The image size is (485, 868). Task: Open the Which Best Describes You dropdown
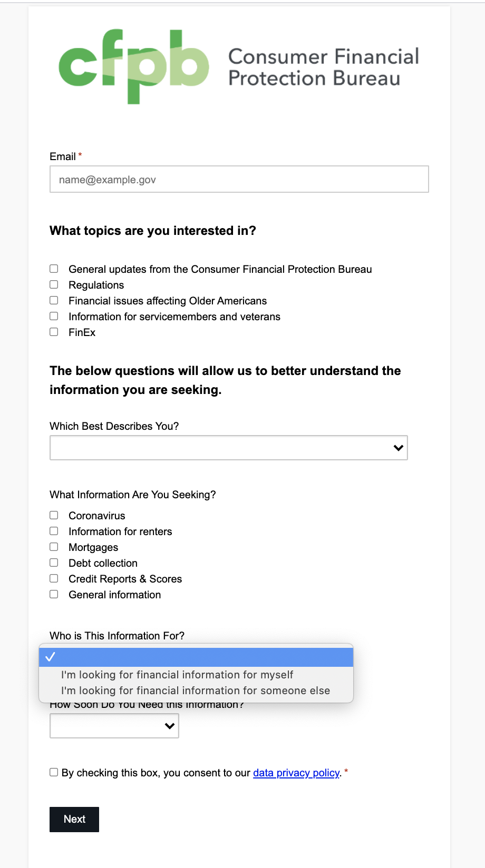pyautogui.click(x=228, y=448)
